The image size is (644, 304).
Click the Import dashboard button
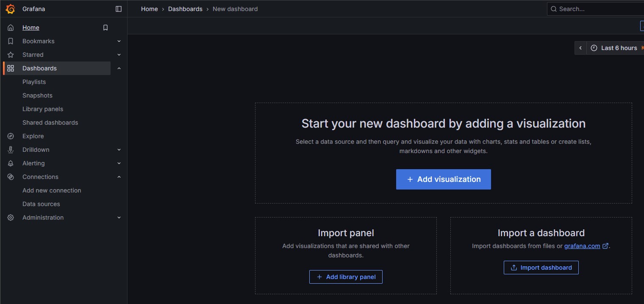pyautogui.click(x=541, y=267)
